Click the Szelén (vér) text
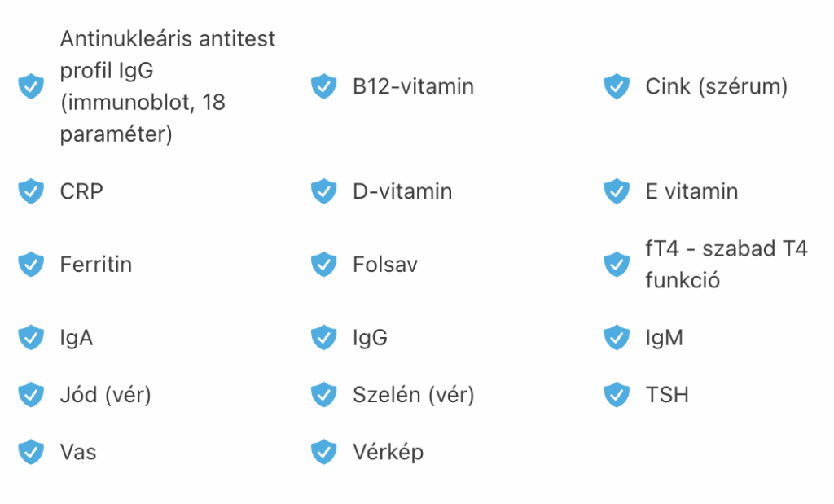Screen dimensions: 834x504 point(413,395)
